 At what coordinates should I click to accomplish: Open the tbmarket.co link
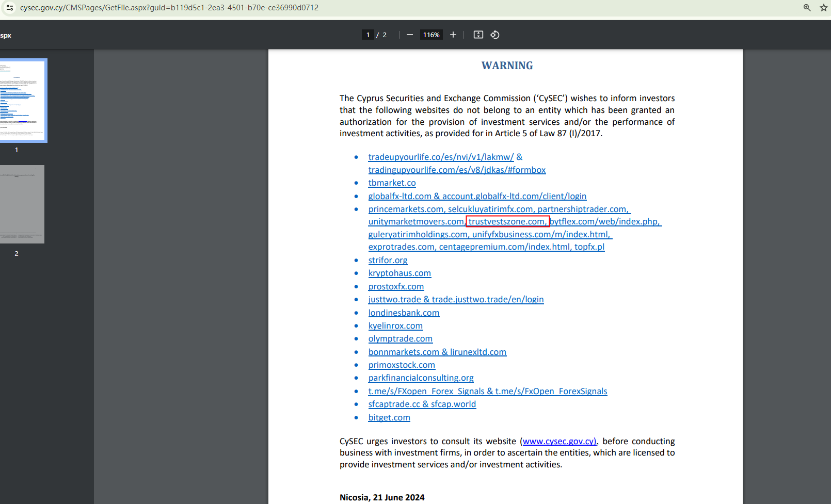pyautogui.click(x=392, y=183)
